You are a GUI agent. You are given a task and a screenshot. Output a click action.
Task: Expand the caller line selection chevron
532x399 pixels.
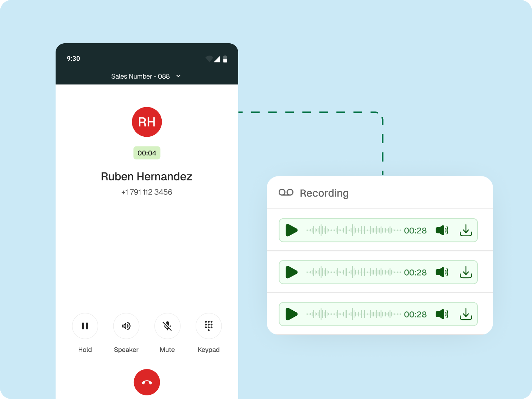point(178,76)
